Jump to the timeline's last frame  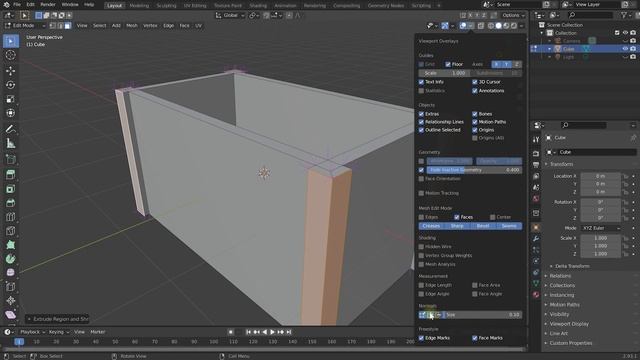(x=289, y=332)
